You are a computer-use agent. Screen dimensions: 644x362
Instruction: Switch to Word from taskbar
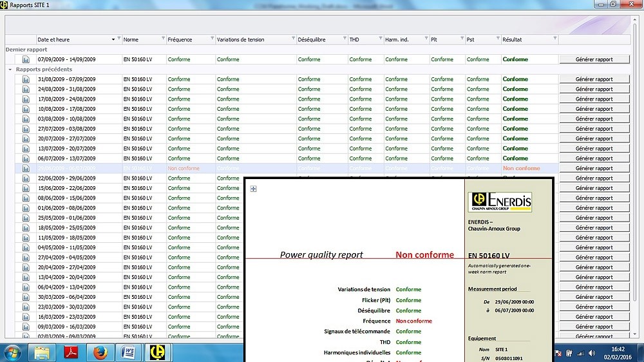129,352
